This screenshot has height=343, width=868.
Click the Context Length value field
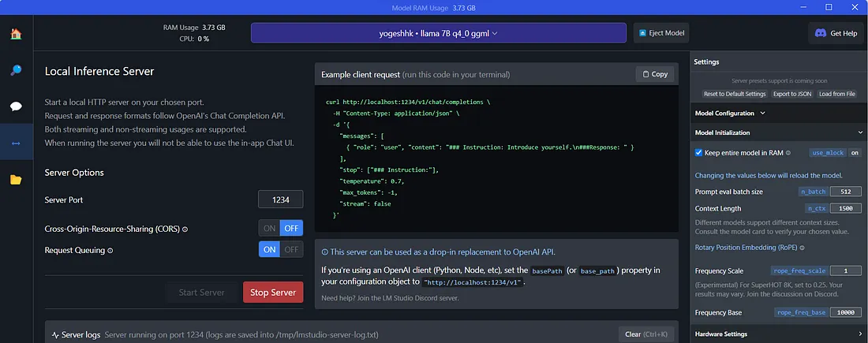click(x=845, y=209)
